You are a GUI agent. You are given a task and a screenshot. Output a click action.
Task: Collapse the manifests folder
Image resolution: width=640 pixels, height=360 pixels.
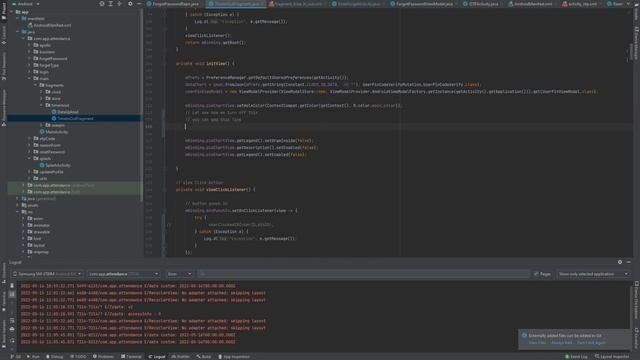click(18, 18)
